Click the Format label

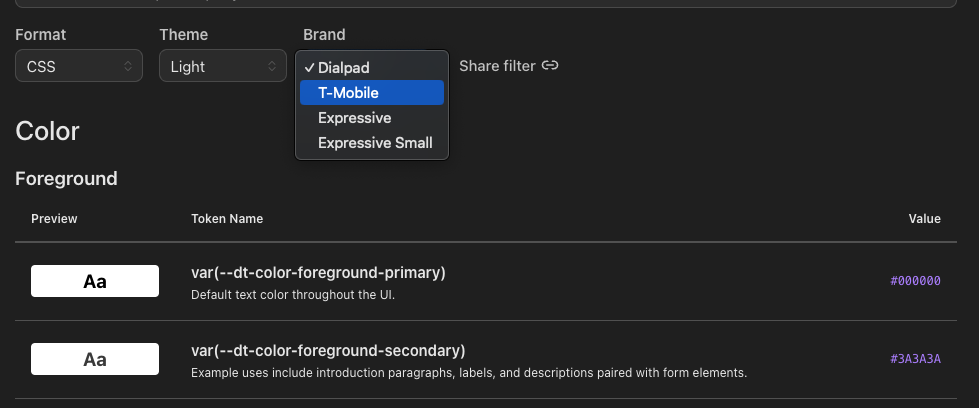pyautogui.click(x=41, y=34)
